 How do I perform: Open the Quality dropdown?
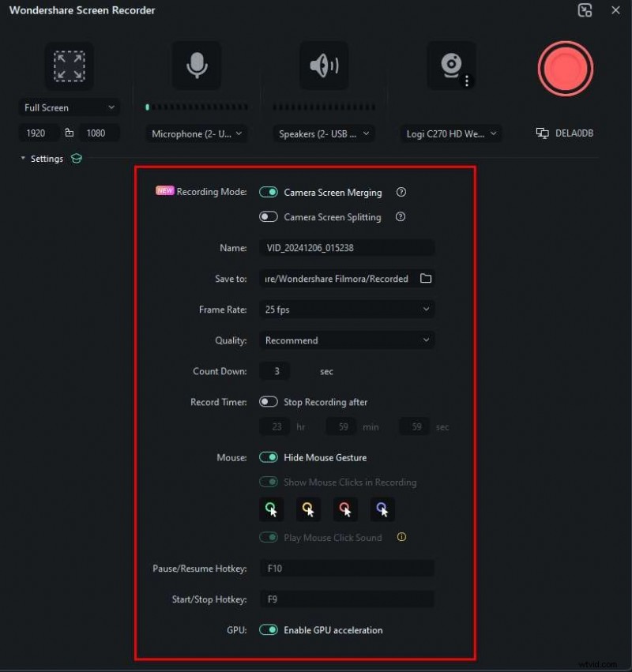pos(346,340)
